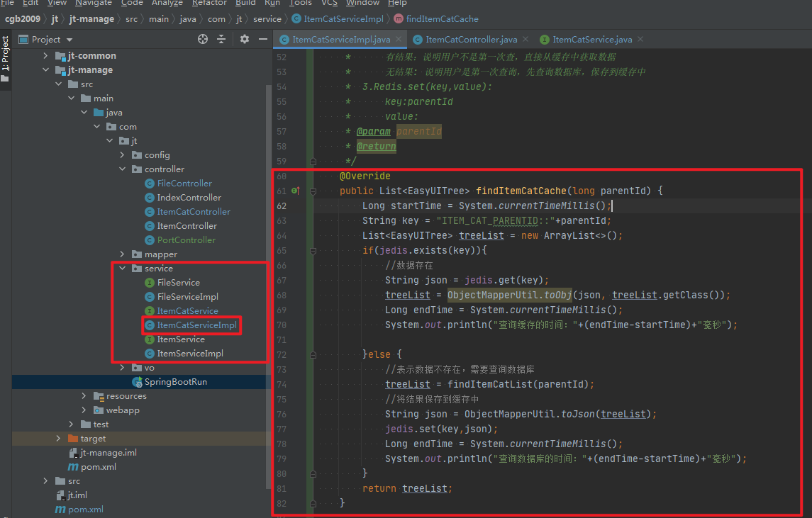Expand the webapp folder

84,410
